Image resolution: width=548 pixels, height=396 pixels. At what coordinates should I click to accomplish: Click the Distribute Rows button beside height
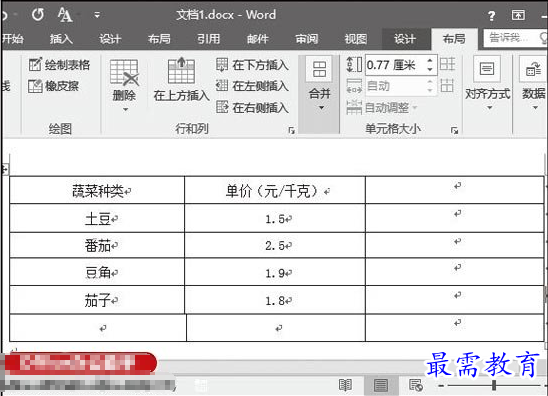click(448, 64)
